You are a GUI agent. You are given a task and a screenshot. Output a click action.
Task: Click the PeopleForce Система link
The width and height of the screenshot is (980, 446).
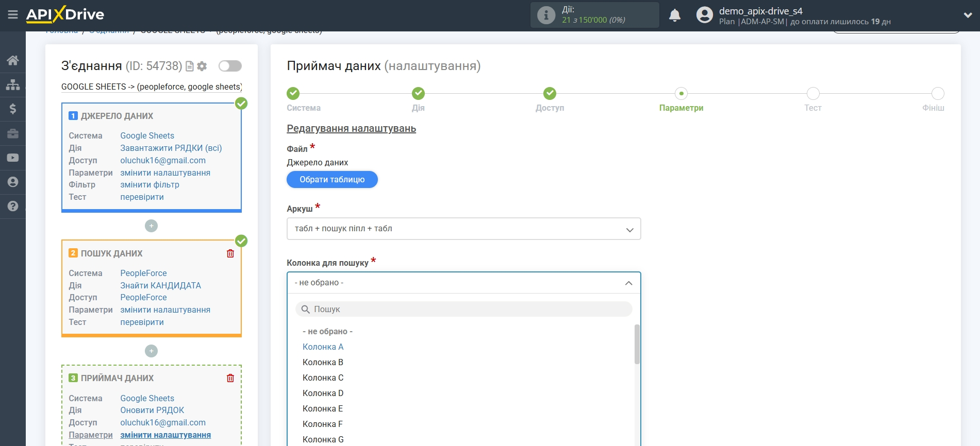coord(143,273)
